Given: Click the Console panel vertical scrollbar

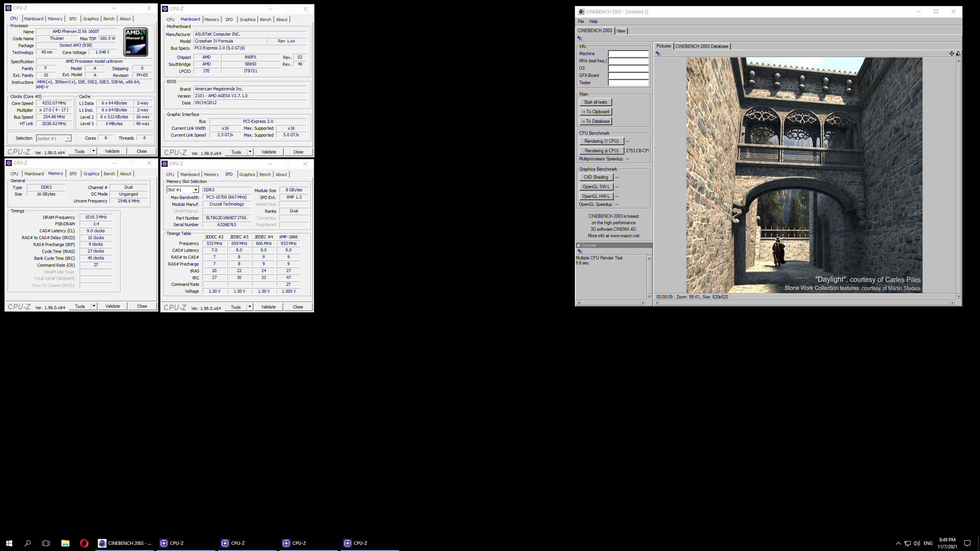Looking at the screenshot, I should (649, 277).
